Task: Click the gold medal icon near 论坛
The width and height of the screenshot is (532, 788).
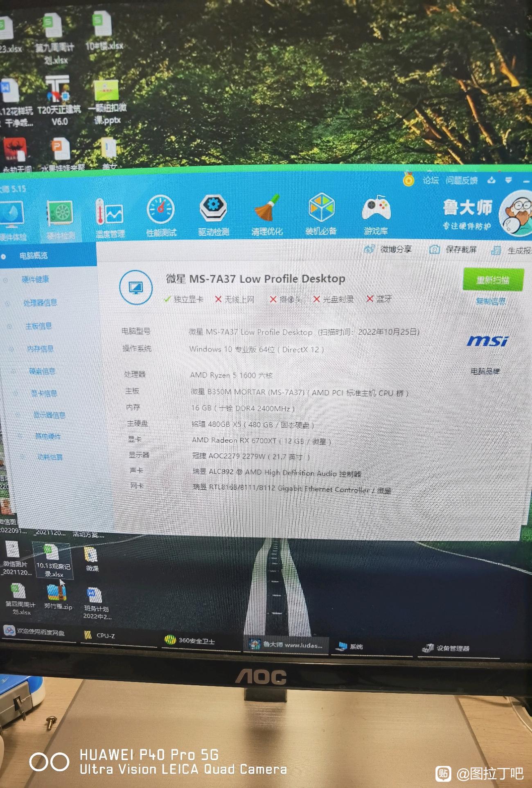Action: (x=408, y=179)
